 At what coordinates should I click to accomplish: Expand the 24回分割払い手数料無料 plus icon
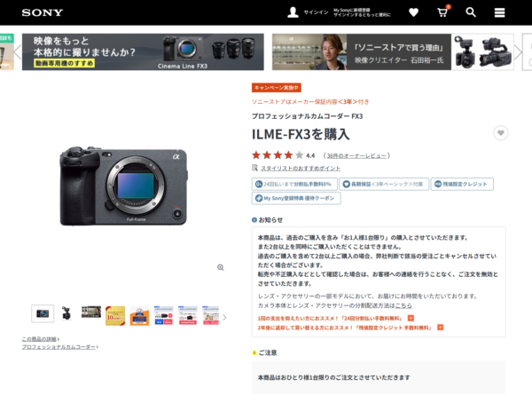[x=411, y=319]
